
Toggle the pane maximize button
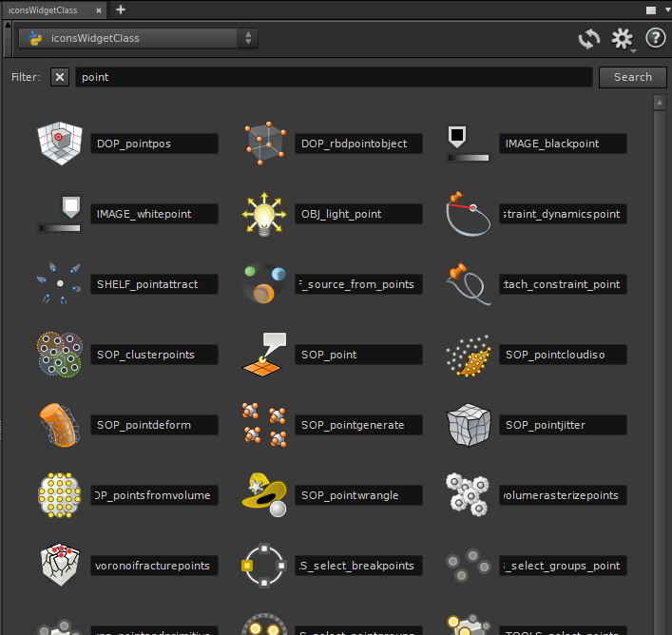(x=650, y=10)
